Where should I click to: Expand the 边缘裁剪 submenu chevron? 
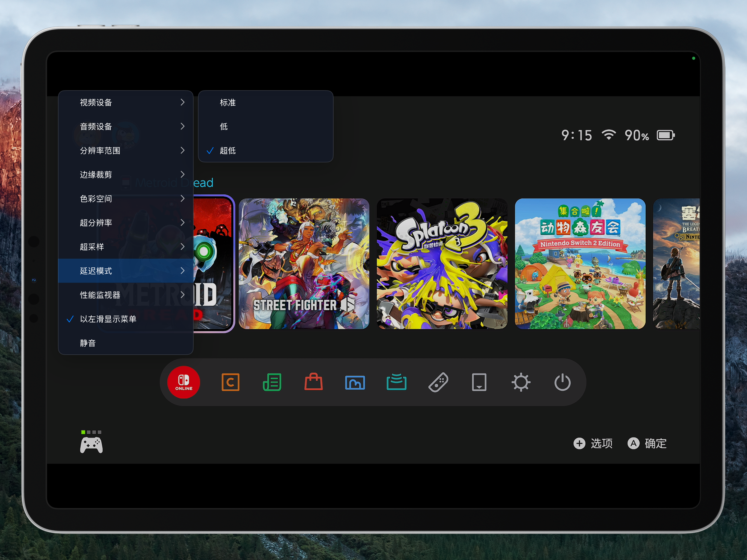click(x=182, y=174)
